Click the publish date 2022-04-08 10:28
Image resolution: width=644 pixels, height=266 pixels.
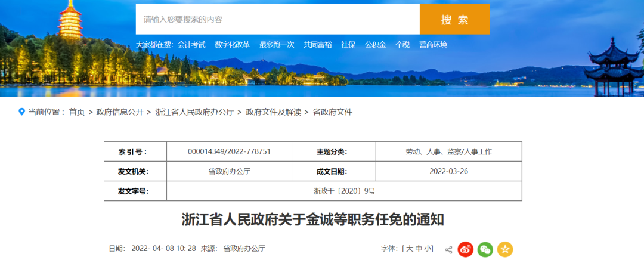click(163, 248)
